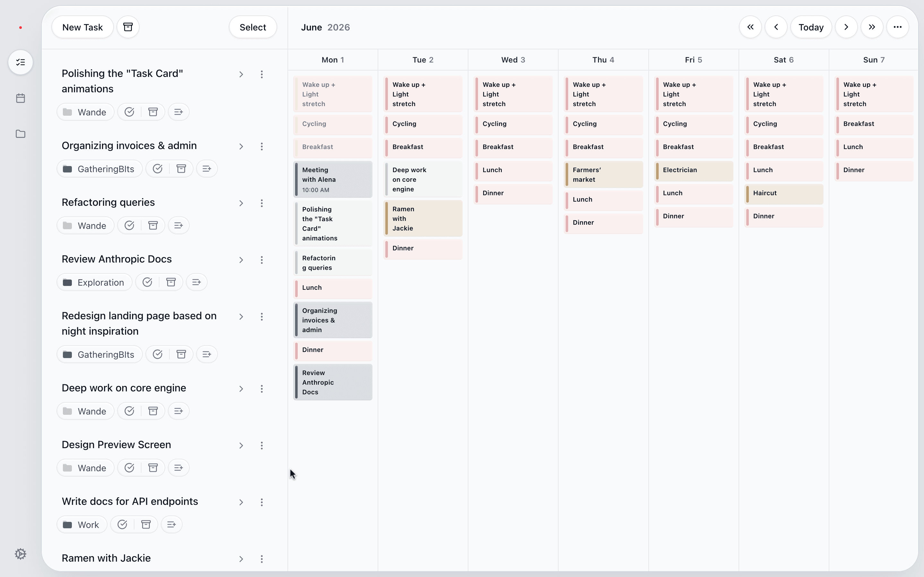Mark Organizing invoices & admin complete

tap(158, 169)
